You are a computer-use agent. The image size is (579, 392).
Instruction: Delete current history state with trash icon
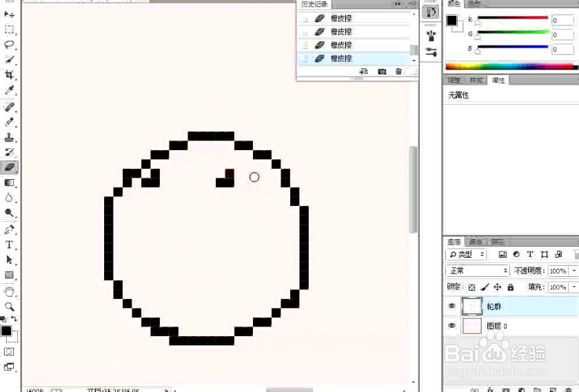(398, 71)
